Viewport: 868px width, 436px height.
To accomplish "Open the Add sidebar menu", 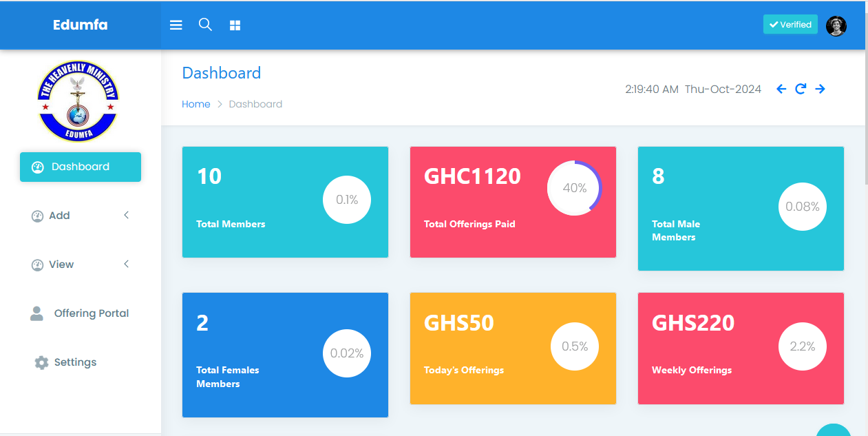I will click(81, 216).
